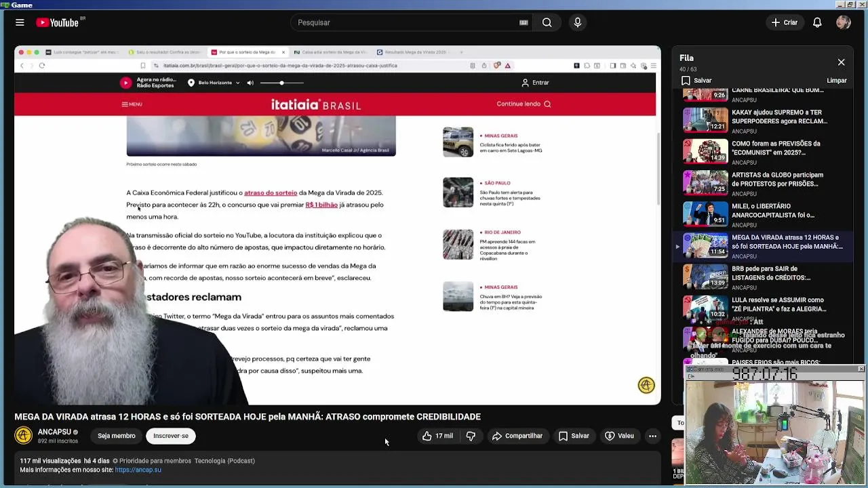Click Continue lendo search on itatiaia
This screenshot has height=488, width=868.
(x=524, y=104)
